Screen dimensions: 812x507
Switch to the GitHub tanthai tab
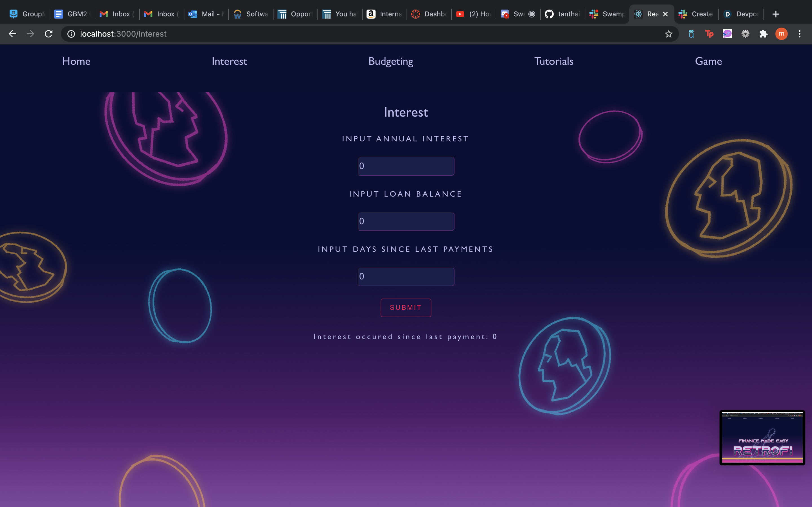point(562,14)
